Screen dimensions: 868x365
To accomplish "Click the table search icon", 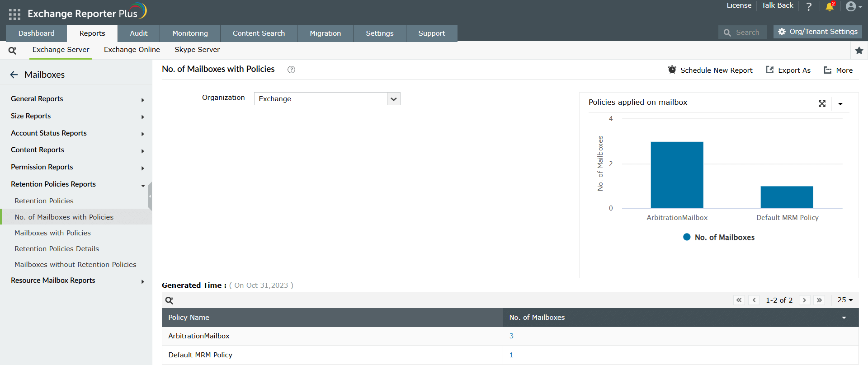I will (169, 300).
